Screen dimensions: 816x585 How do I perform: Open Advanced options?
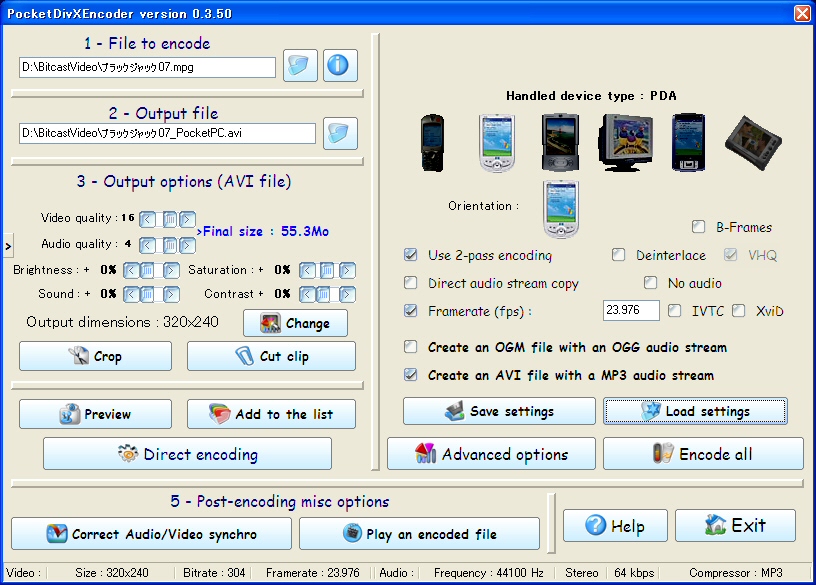pos(491,454)
